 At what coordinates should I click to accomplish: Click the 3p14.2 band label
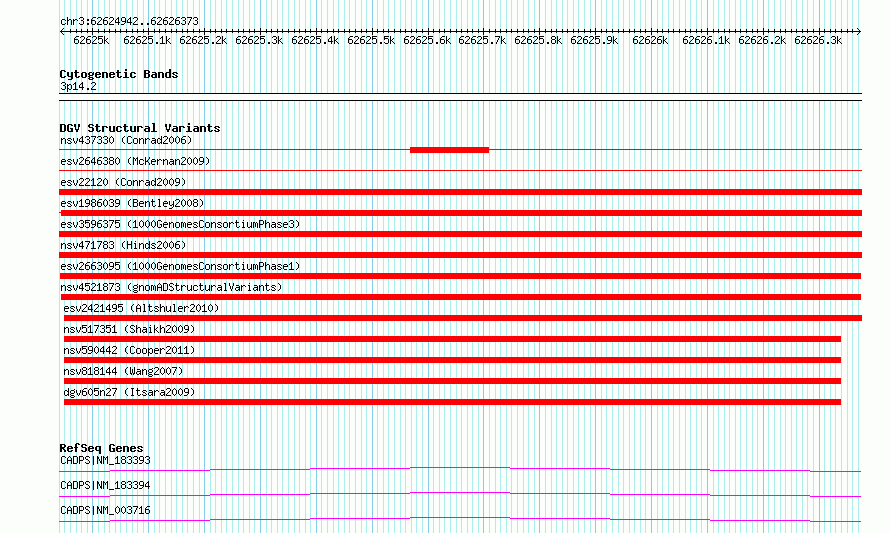(78, 86)
